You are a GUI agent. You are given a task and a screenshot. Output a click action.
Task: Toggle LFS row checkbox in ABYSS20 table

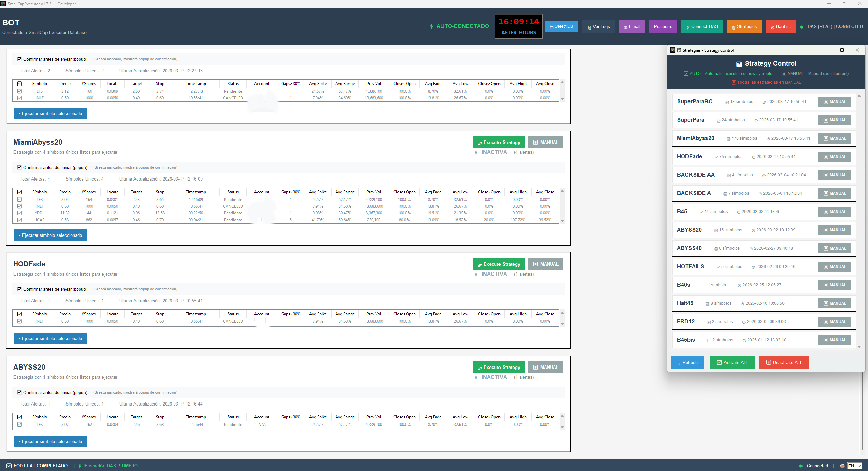19,425
